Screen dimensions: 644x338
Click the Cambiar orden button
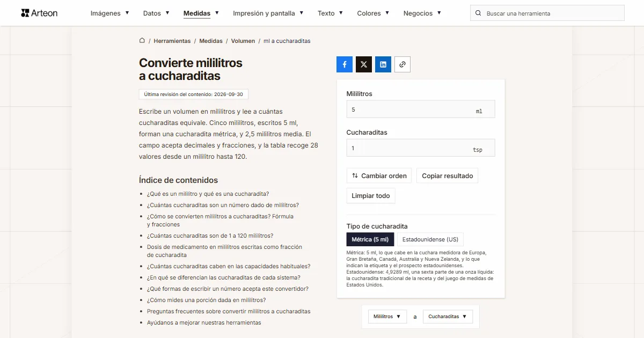click(x=379, y=175)
